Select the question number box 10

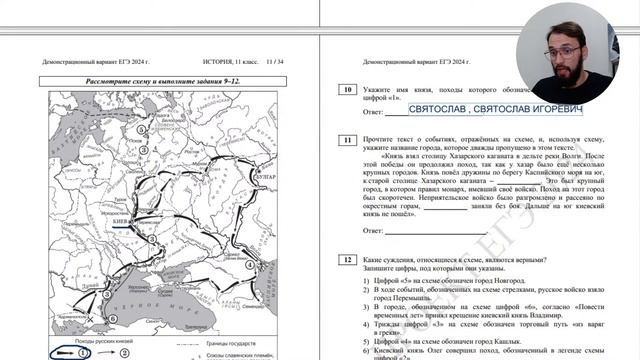[347, 89]
